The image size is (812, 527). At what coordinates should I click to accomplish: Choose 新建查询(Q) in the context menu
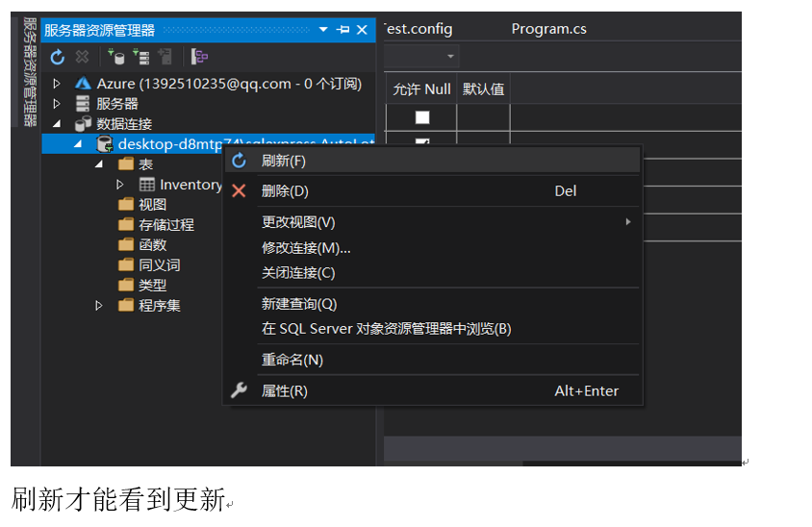coord(433,303)
